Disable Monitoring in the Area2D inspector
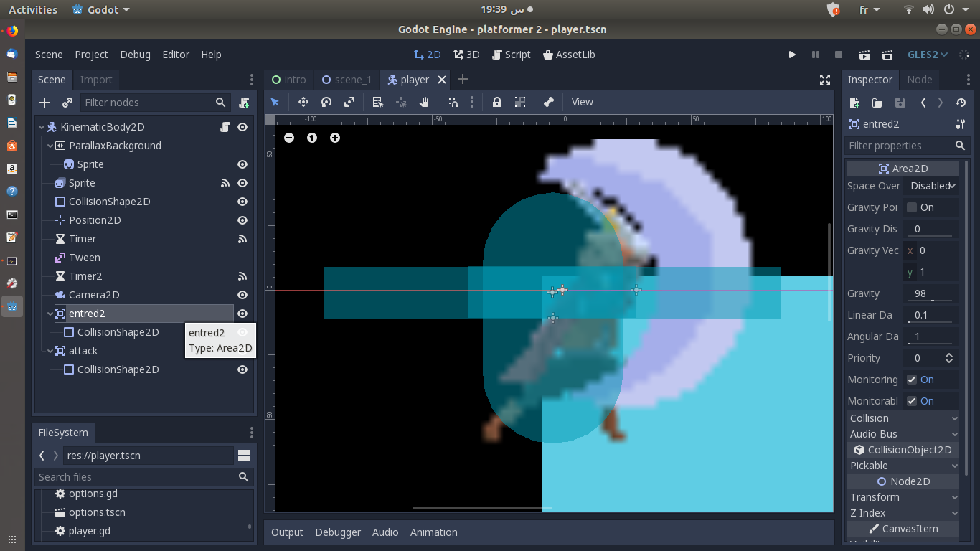Screen dimensions: 980x551 (x=912, y=380)
